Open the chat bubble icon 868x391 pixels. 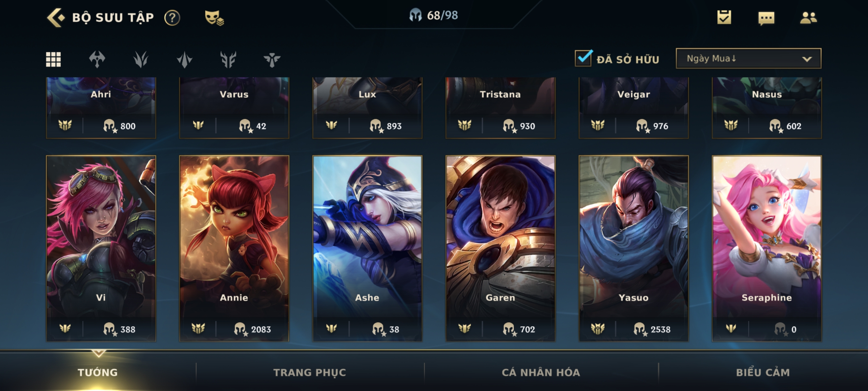point(766,18)
